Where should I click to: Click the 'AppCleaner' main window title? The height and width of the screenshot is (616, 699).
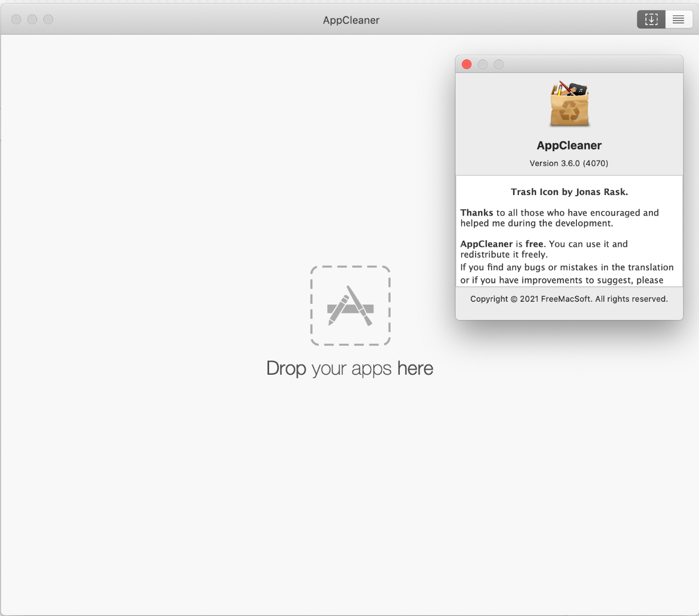click(351, 20)
